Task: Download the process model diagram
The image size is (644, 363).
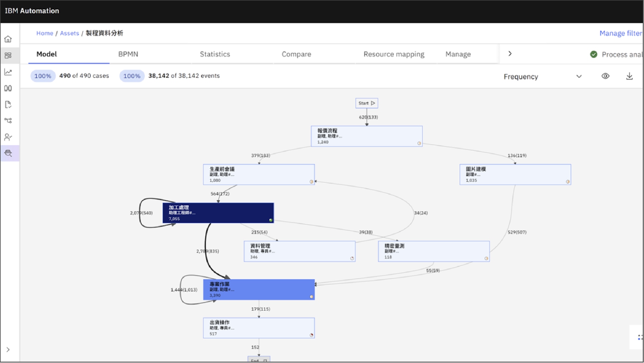Action: point(629,76)
